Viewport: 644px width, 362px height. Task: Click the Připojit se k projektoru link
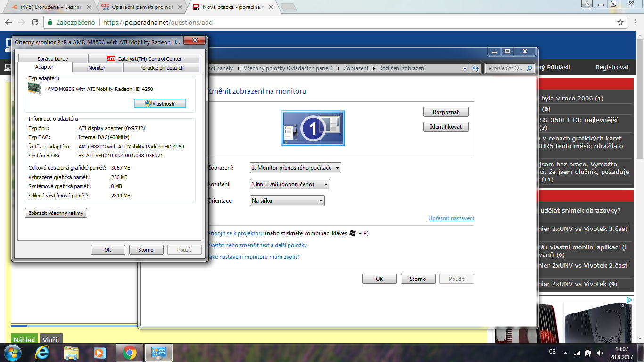pyautogui.click(x=236, y=233)
